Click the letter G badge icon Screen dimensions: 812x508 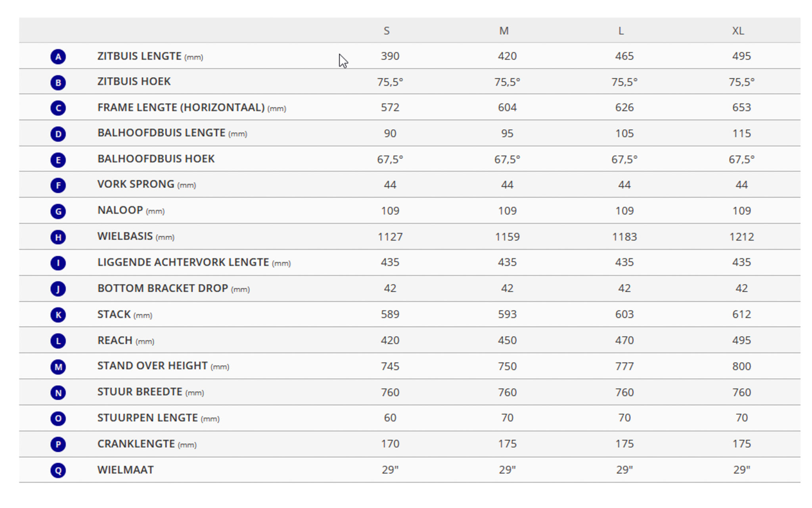pos(58,211)
